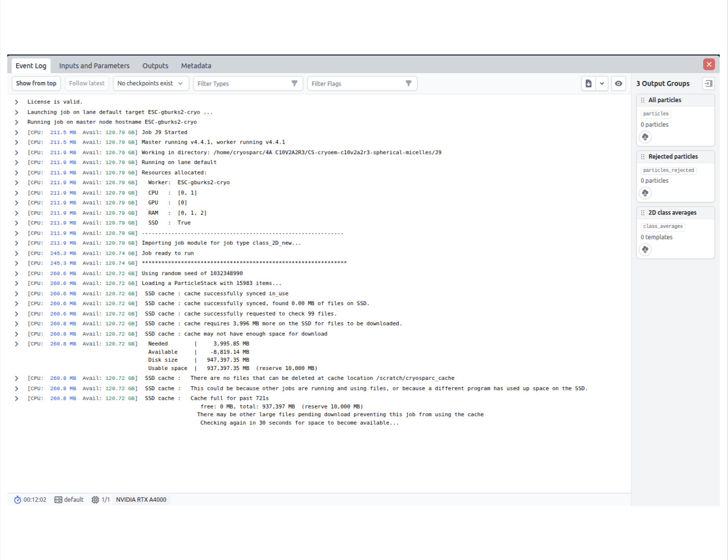The image size is (728, 560).
Task: Open the Outputs tab
Action: click(155, 66)
